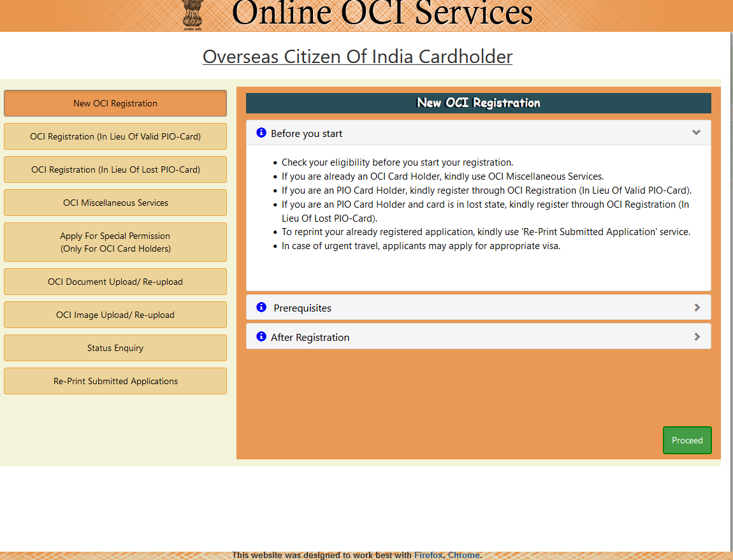
Task: Click bullet mentioning OCI Miscellaneous Services
Action: (442, 176)
